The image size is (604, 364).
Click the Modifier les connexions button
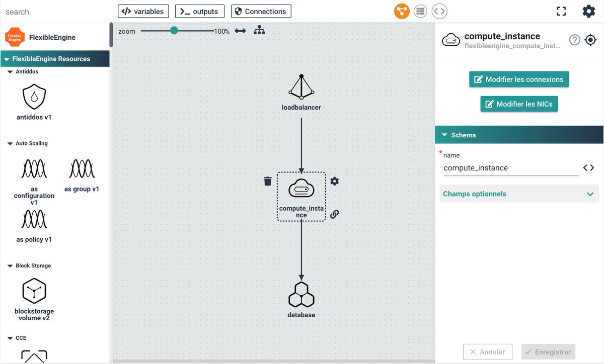tap(519, 79)
